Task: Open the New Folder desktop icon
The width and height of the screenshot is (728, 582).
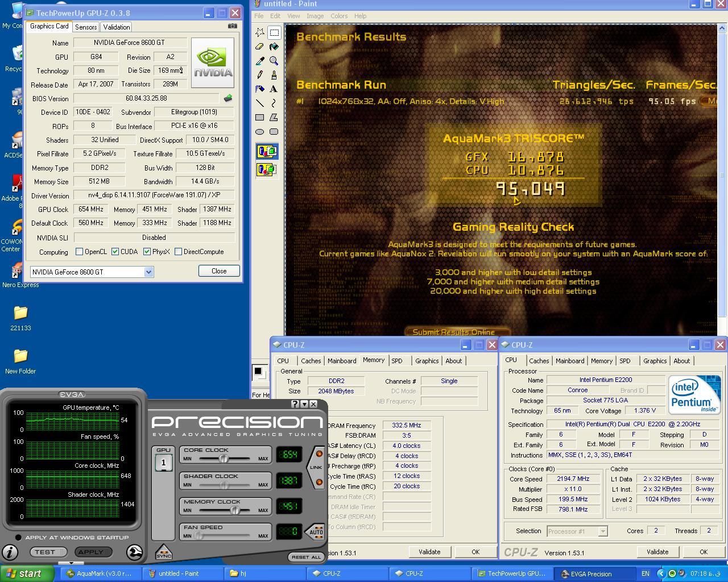Action: pyautogui.click(x=20, y=361)
